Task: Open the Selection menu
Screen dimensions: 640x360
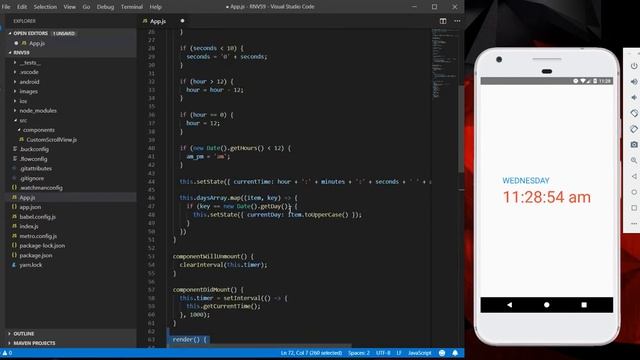Action: [45, 7]
